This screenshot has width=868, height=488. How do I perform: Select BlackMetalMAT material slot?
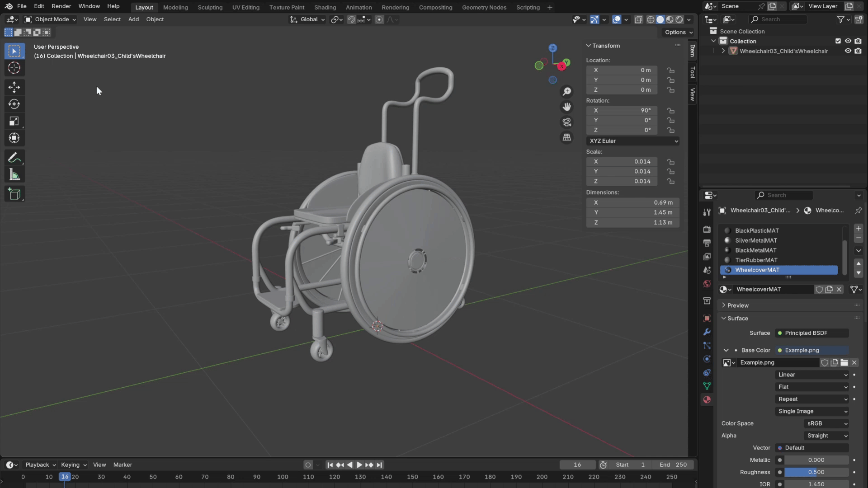click(755, 250)
